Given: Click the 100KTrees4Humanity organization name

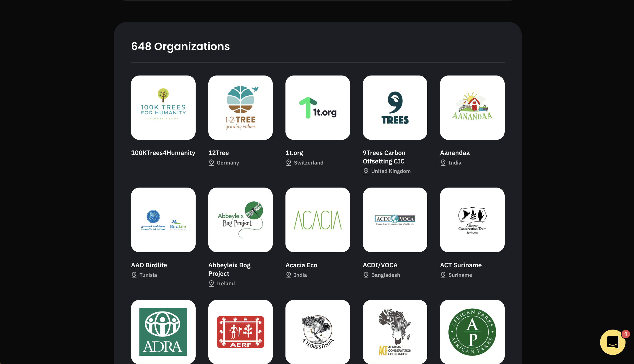Looking at the screenshot, I should pyautogui.click(x=163, y=153).
